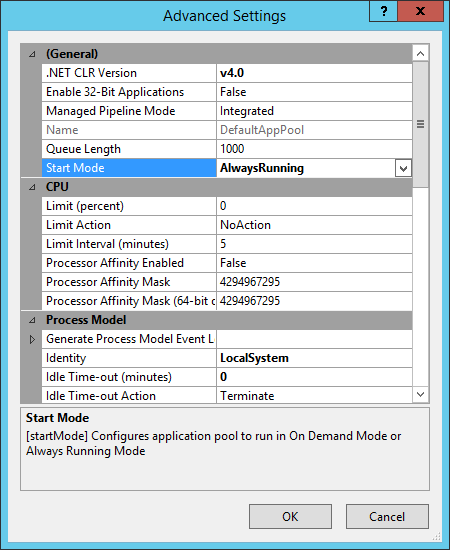This screenshot has width=450, height=550.
Task: Click the vertical scrollbar thumb
Action: click(x=421, y=124)
